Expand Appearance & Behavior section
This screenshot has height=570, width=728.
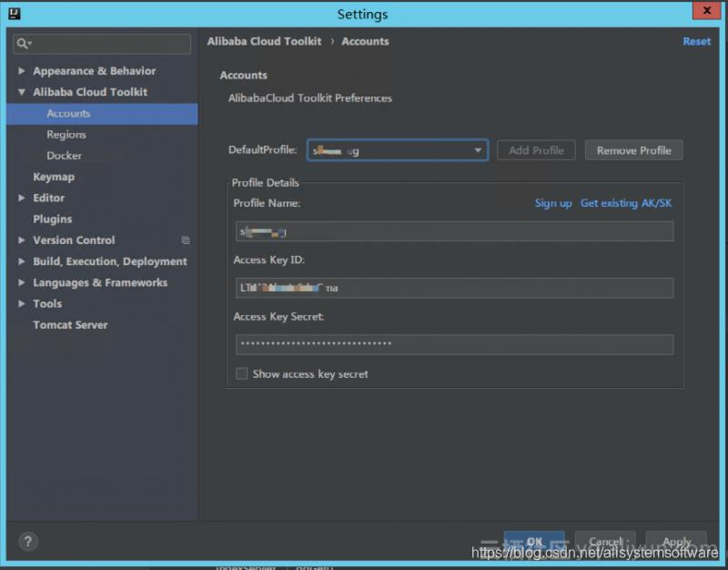point(21,71)
